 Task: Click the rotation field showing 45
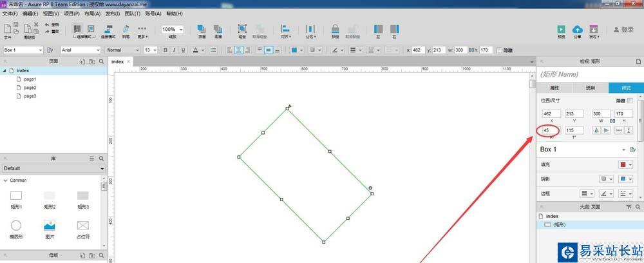[x=551, y=130]
